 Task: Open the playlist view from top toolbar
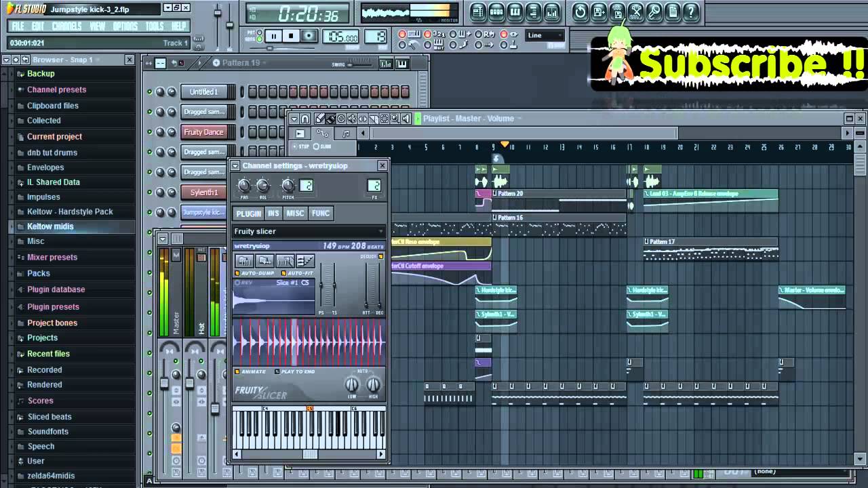point(478,12)
